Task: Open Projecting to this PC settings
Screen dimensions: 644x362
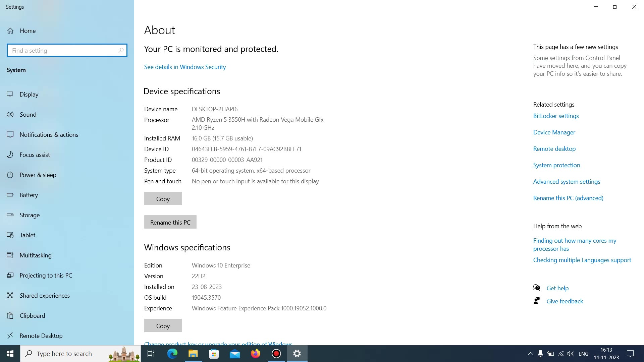Action: coord(46,275)
